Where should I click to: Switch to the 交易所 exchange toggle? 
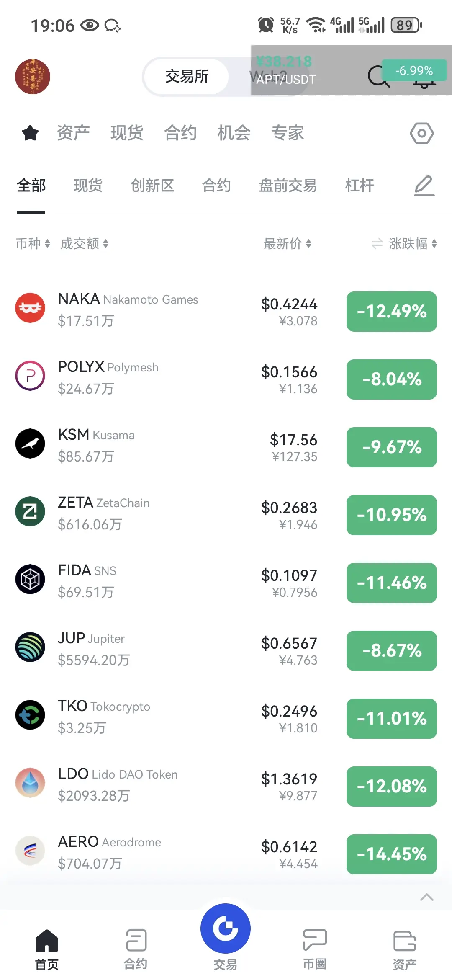187,77
